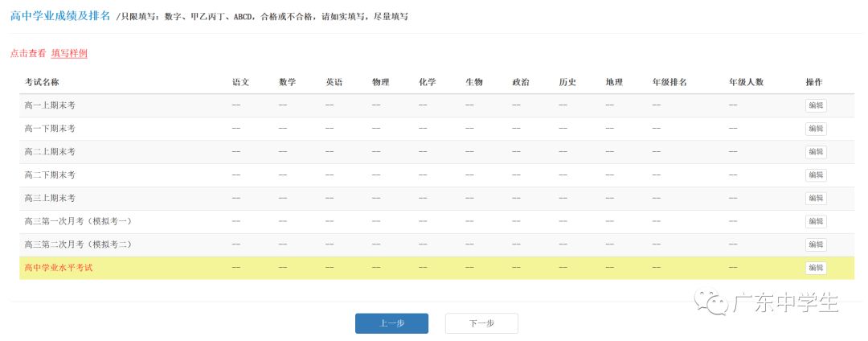Click 编辑 button for 高一上期末考 row
Viewport: 868px width, 341px height.
tap(816, 105)
